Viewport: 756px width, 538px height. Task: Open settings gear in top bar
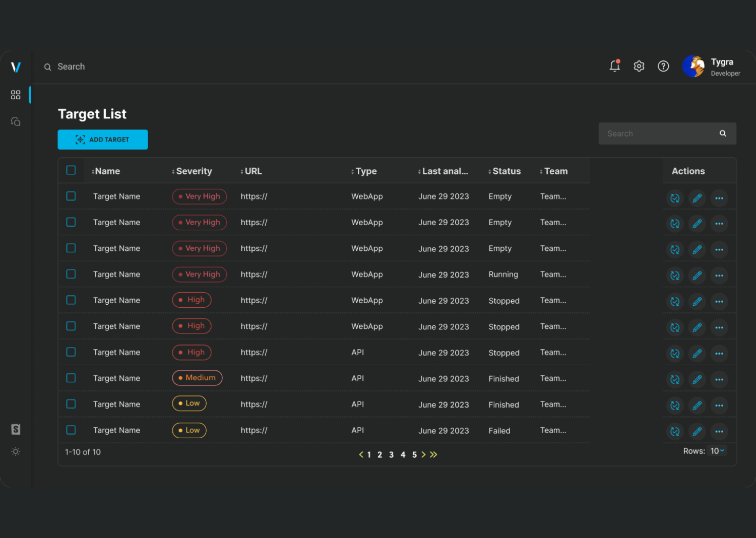click(x=639, y=66)
